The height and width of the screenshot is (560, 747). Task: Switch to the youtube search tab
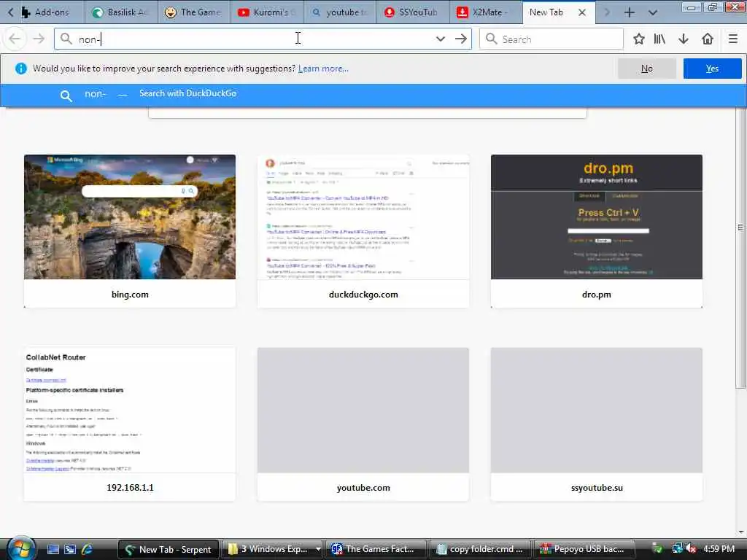[x=340, y=12]
